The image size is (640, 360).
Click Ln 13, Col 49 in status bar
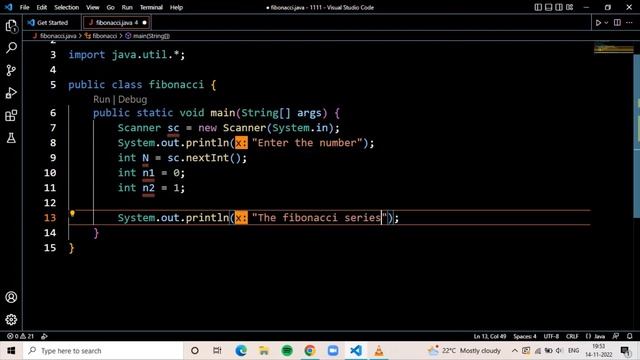pyautogui.click(x=490, y=336)
